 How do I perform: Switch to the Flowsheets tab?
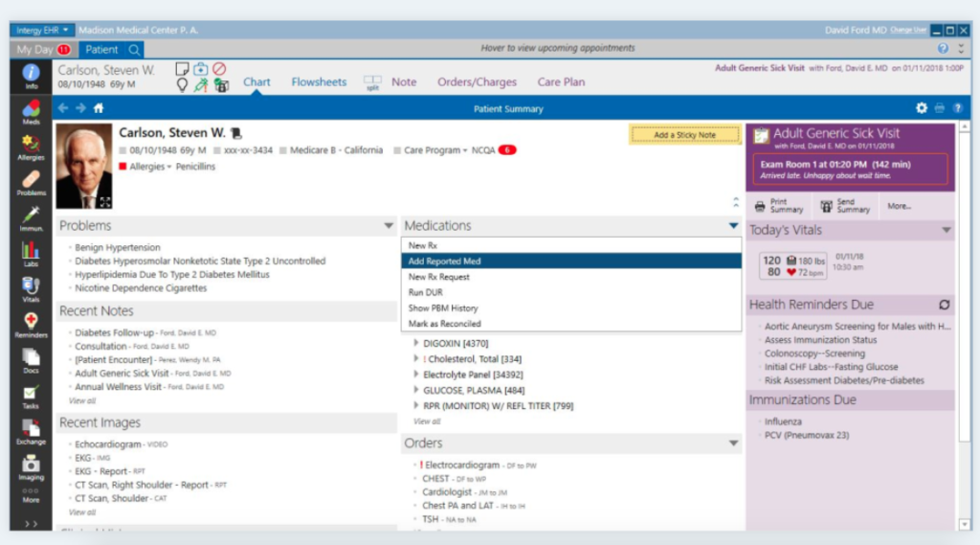pos(319,82)
